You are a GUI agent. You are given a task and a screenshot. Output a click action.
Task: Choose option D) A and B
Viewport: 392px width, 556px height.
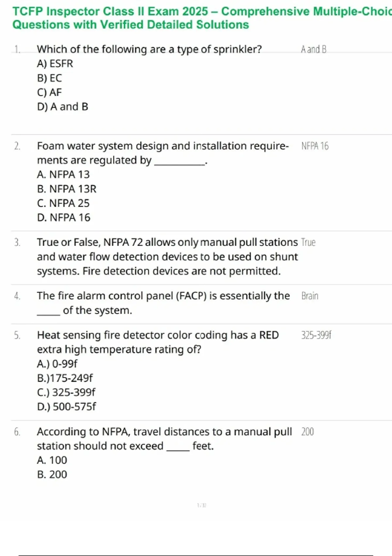[62, 107]
